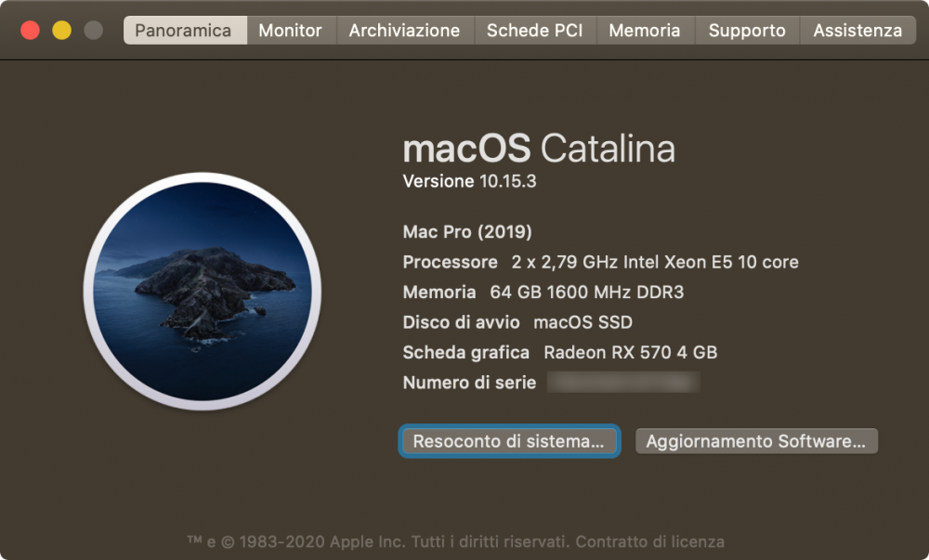This screenshot has width=929, height=560.
Task: Click the blurred serial number value
Action: pyautogui.click(x=623, y=383)
